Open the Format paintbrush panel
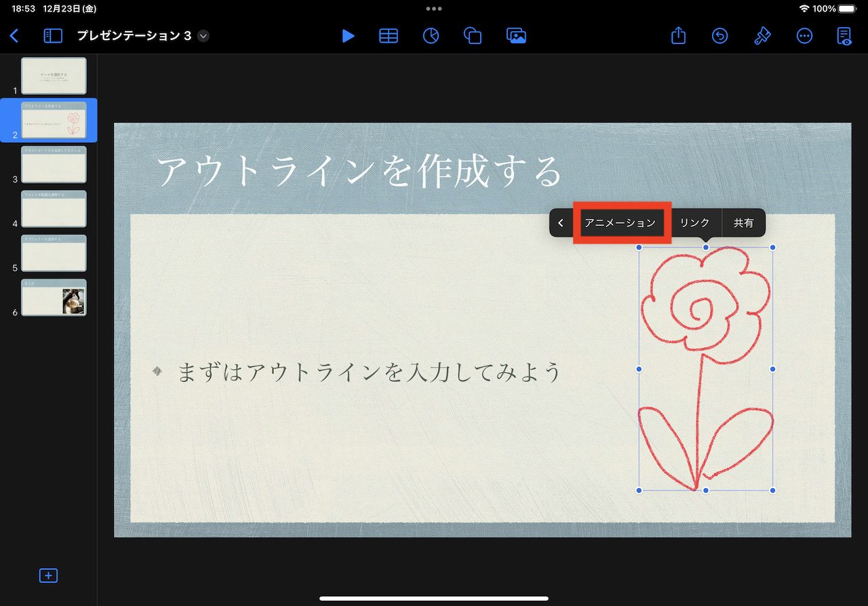868x606 pixels. [762, 36]
